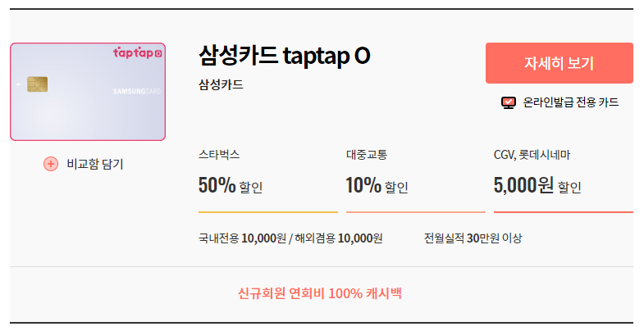Viewport: 644px width, 331px height.
Task: Click the 신규회원 연회비 100% 캐시백 promo
Action: click(319, 293)
